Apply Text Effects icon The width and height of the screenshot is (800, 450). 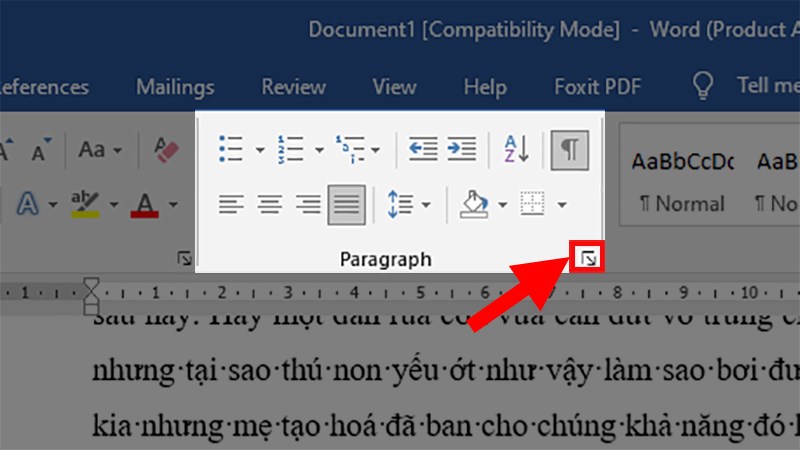pos(28,204)
